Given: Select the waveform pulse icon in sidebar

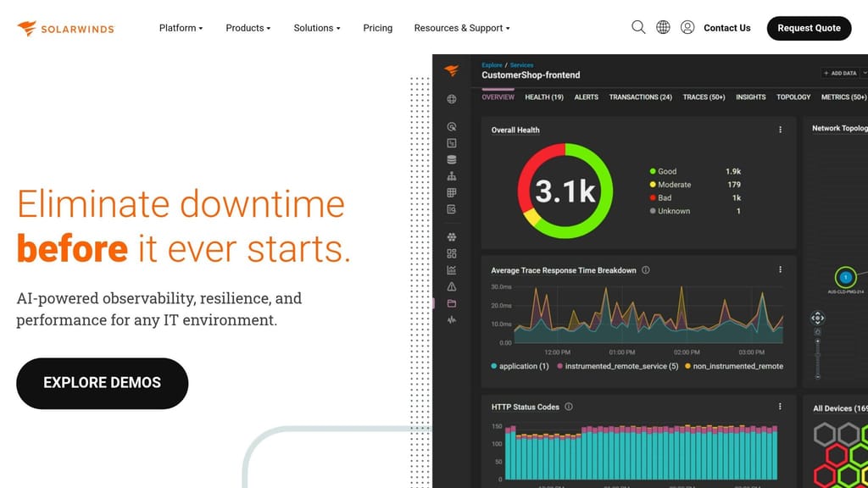Looking at the screenshot, I should click(452, 319).
